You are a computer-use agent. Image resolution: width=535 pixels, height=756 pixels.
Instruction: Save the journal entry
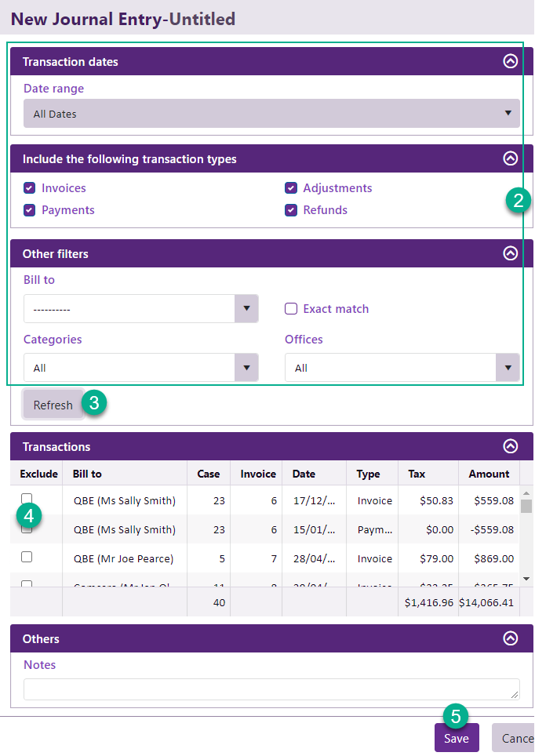(456, 738)
